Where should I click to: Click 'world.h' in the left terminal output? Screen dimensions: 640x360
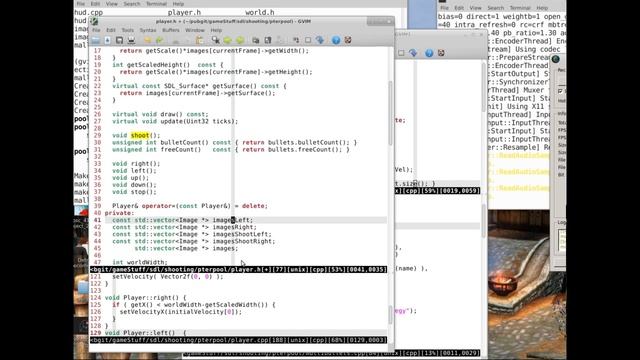pyautogui.click(x=260, y=13)
